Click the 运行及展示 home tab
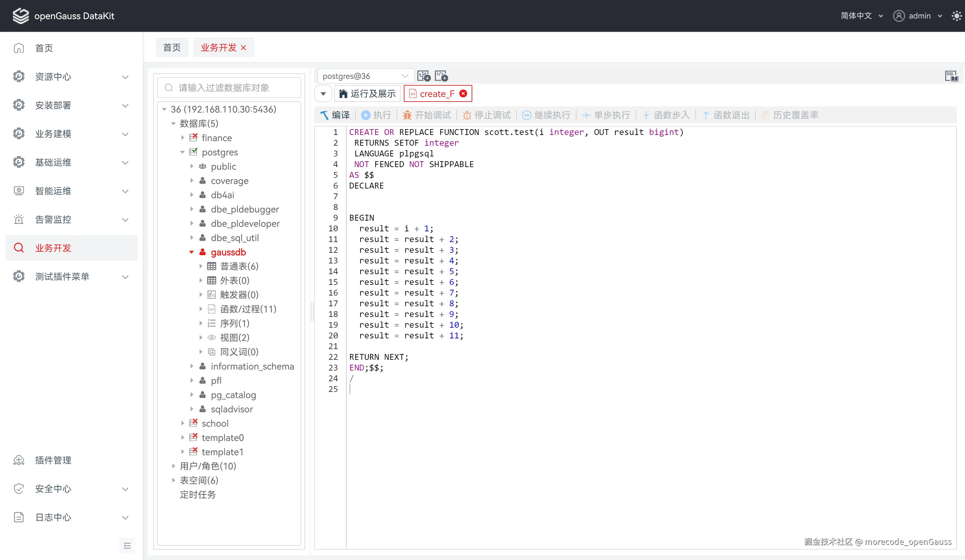The image size is (965, 560). (367, 94)
